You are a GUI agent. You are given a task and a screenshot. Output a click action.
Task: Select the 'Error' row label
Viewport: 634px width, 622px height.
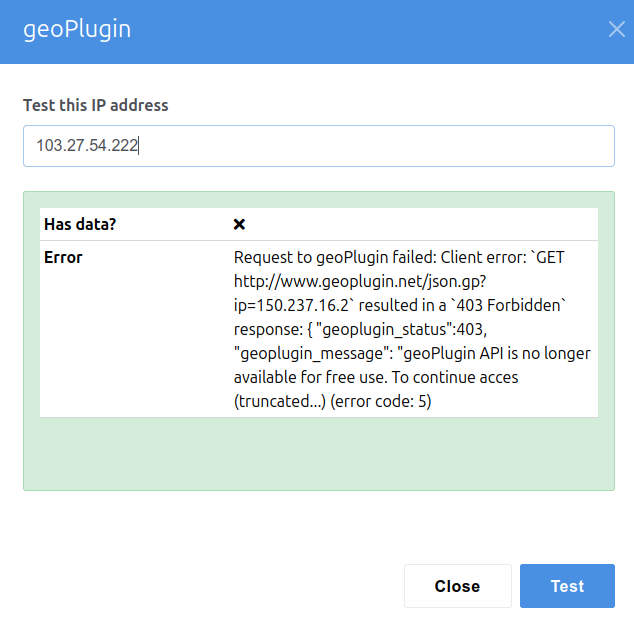63,257
